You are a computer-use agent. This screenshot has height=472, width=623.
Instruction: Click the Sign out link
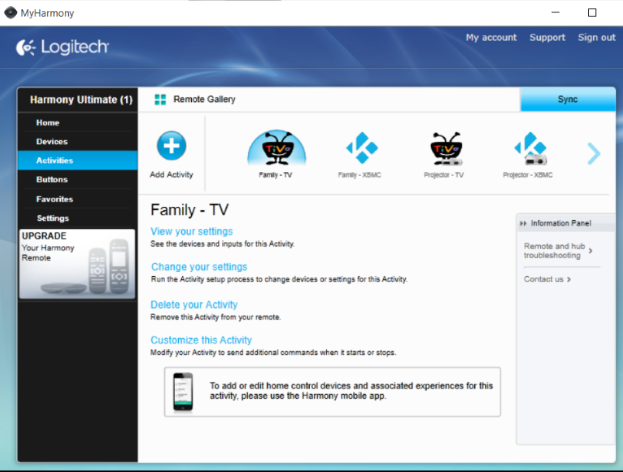pyautogui.click(x=596, y=37)
